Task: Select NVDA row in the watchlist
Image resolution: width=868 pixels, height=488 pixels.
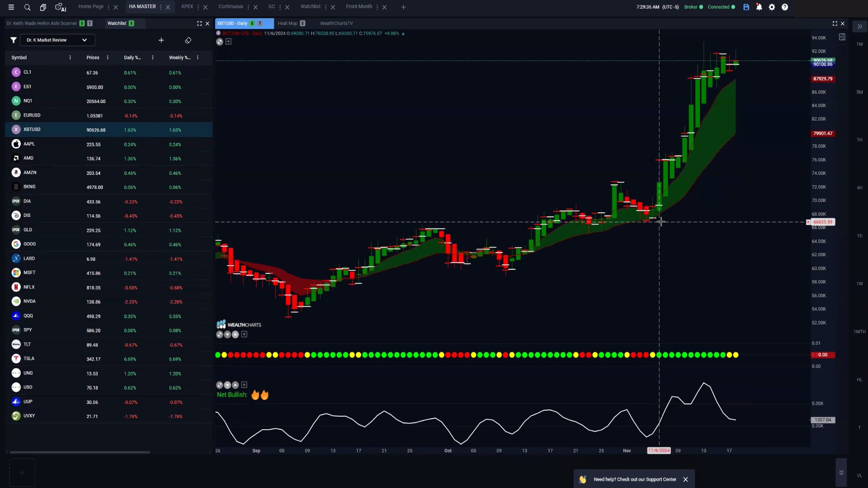Action: [108, 301]
